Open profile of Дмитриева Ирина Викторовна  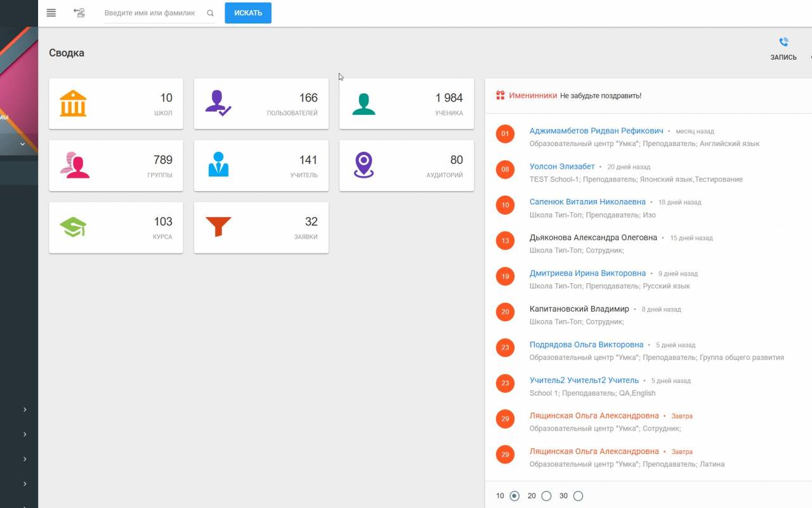pyautogui.click(x=587, y=273)
